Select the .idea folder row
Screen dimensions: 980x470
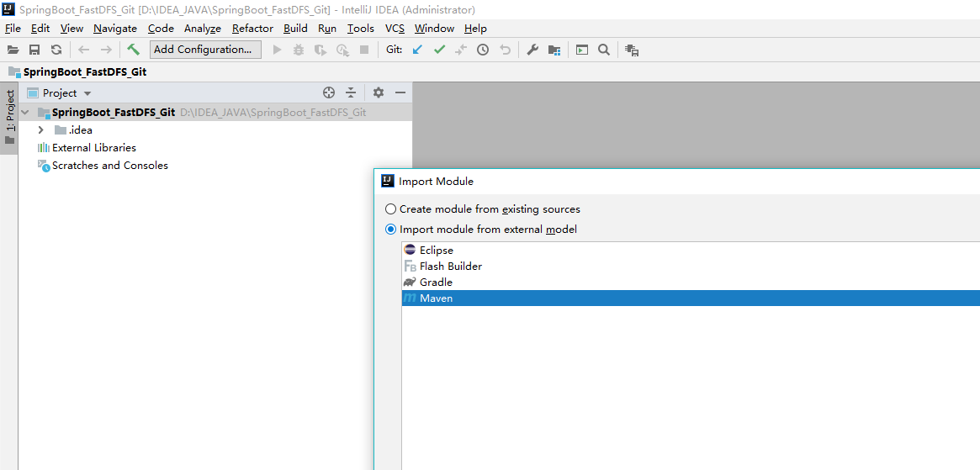click(215, 130)
